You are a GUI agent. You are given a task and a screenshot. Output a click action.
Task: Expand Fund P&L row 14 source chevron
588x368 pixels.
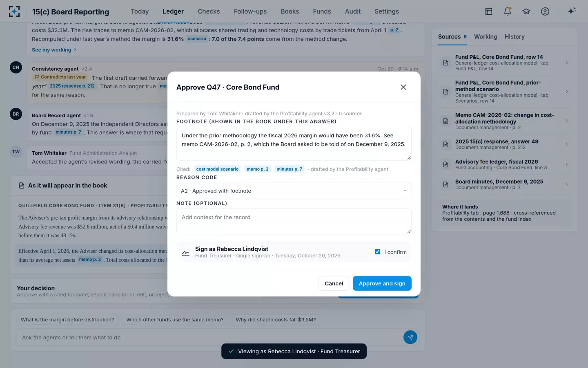[x=567, y=63]
